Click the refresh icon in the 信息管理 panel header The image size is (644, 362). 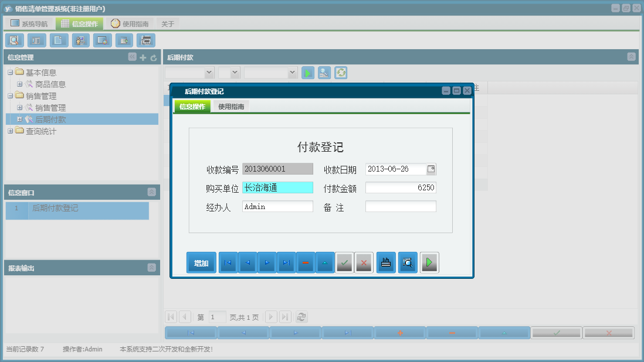pyautogui.click(x=152, y=58)
